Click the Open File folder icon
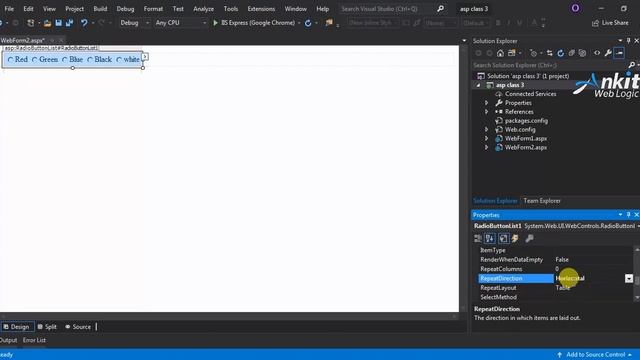This screenshot has height=360, width=640. [47, 23]
